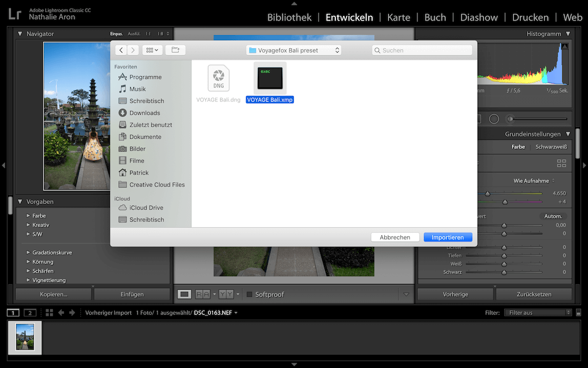Change the file dialog view mode
Image resolution: width=588 pixels, height=368 pixels.
click(152, 50)
